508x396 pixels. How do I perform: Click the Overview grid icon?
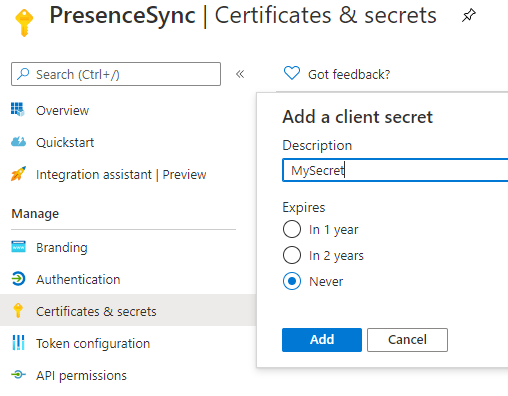tap(18, 109)
